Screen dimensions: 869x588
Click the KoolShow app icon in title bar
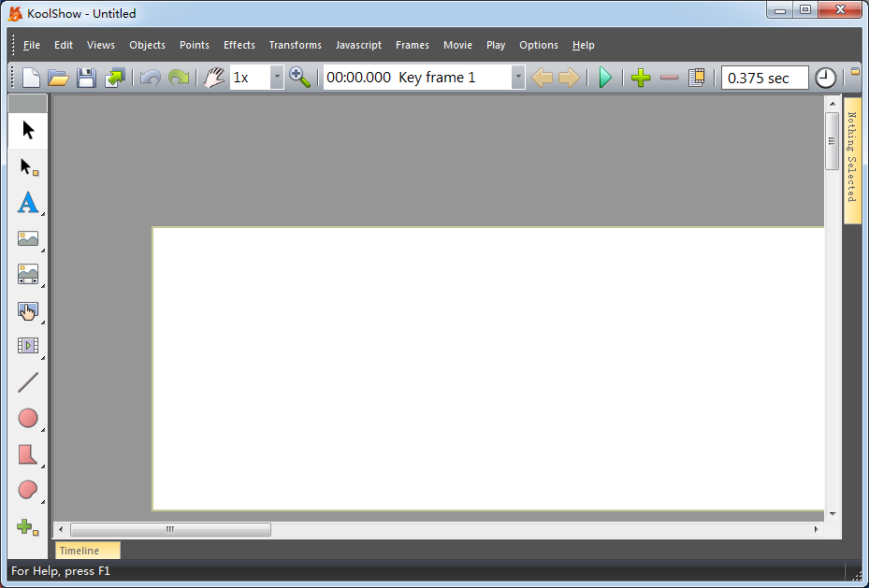[15, 13]
